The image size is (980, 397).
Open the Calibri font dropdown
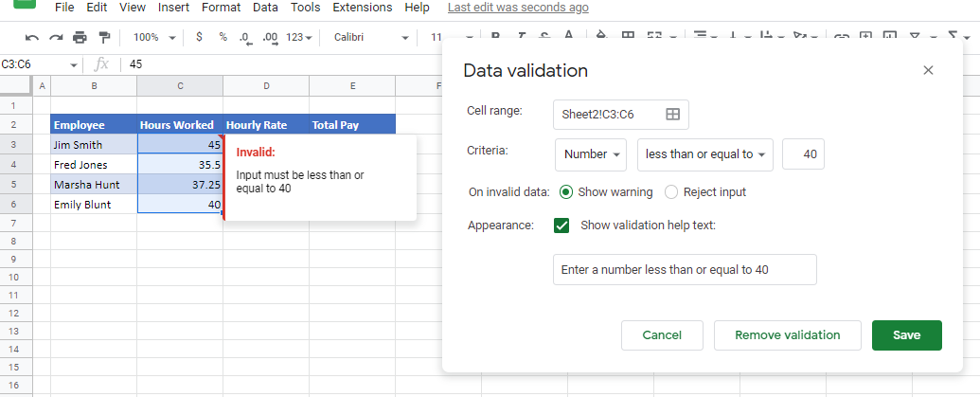pyautogui.click(x=371, y=38)
